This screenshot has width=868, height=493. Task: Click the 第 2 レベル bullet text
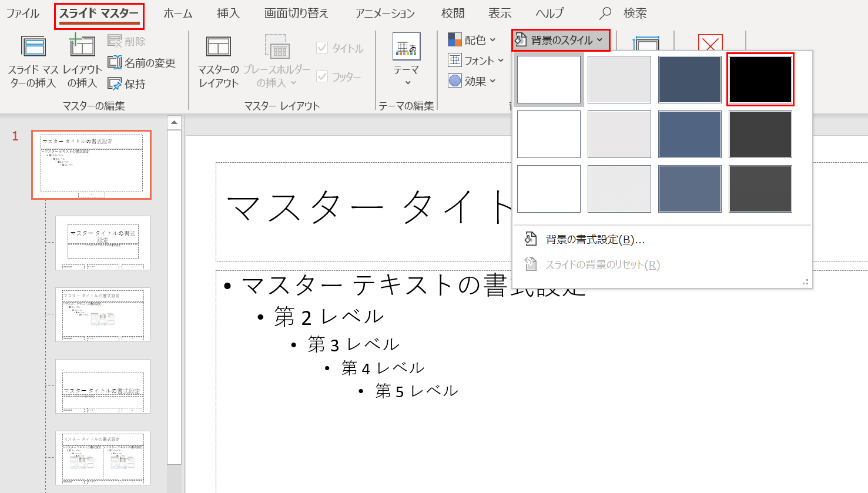tap(329, 317)
